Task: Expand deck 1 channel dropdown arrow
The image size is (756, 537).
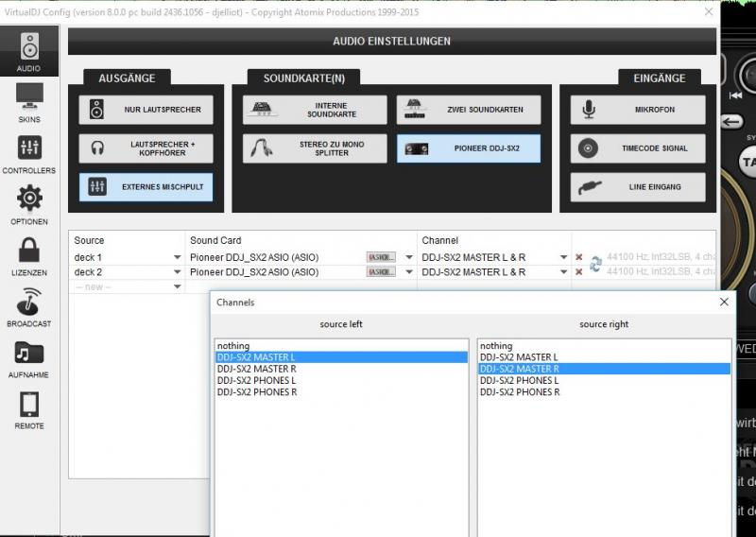Action: pos(563,257)
